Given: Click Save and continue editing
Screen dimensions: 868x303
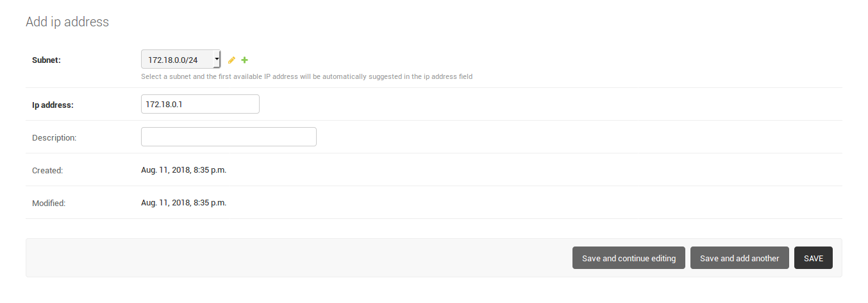Looking at the screenshot, I should coord(629,258).
